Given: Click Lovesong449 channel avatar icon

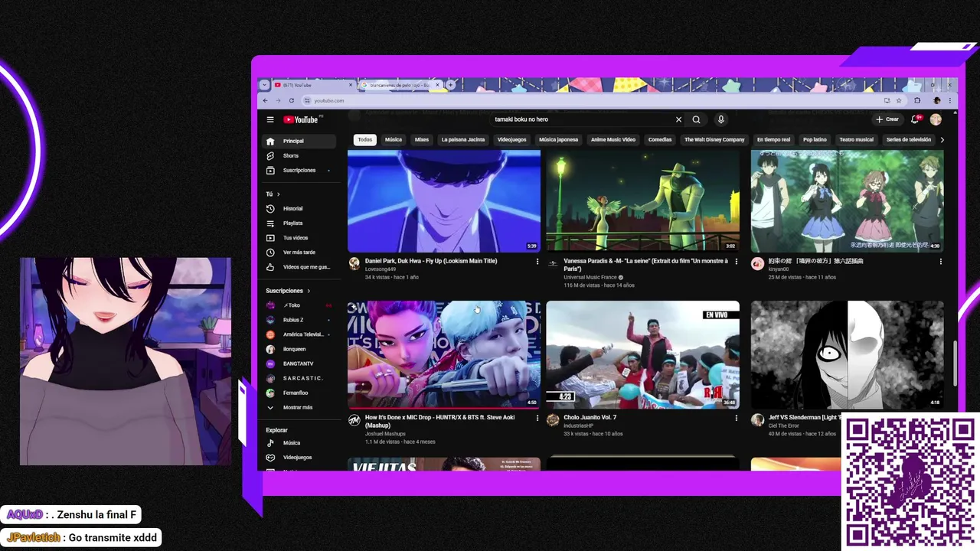Looking at the screenshot, I should pos(354,263).
